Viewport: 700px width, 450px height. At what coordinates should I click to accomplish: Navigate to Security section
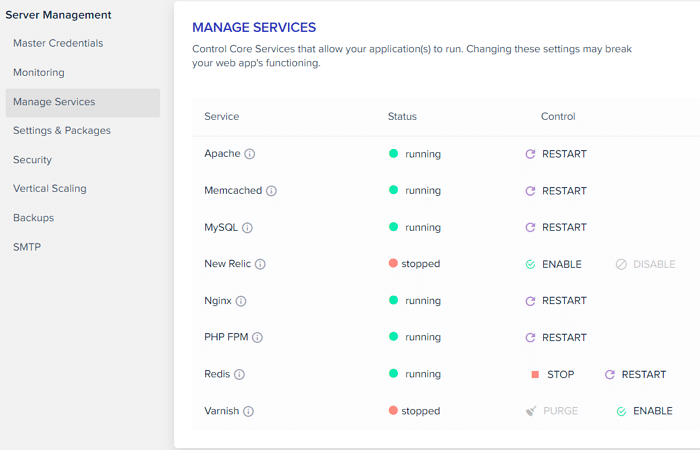(x=33, y=160)
